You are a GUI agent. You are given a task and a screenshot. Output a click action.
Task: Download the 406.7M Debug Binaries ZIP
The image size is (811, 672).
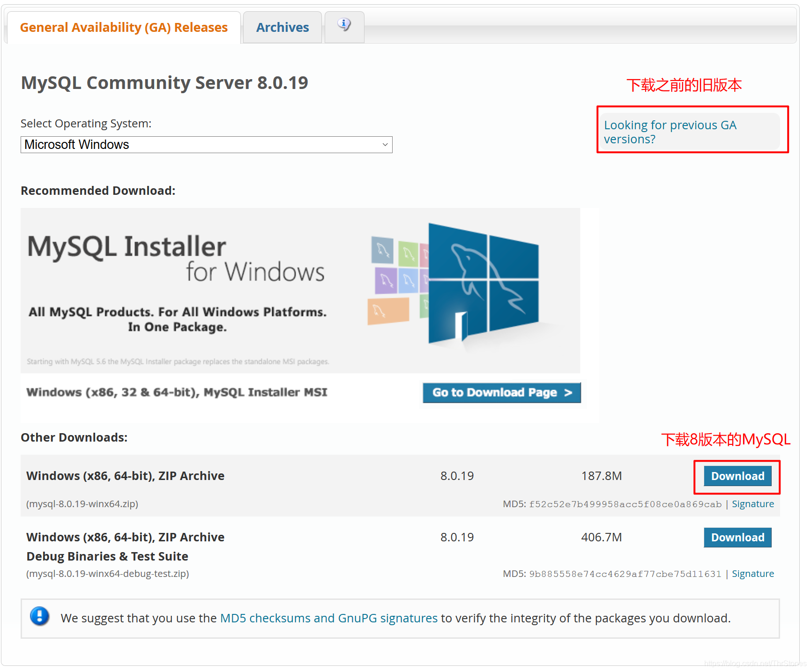(x=737, y=538)
